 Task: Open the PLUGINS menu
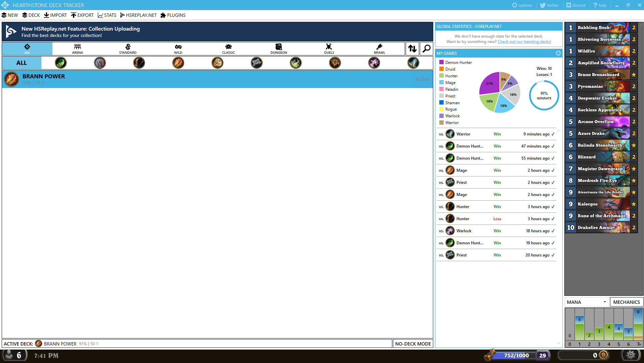173,15
